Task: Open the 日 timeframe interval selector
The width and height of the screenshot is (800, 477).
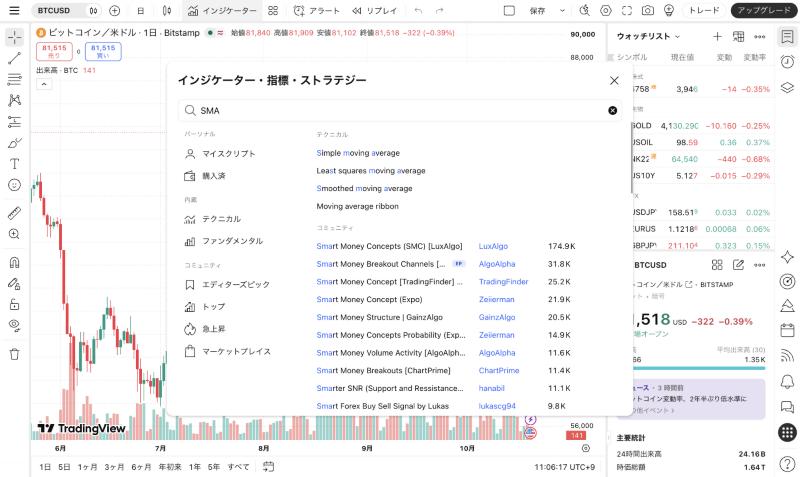Action: coord(140,10)
